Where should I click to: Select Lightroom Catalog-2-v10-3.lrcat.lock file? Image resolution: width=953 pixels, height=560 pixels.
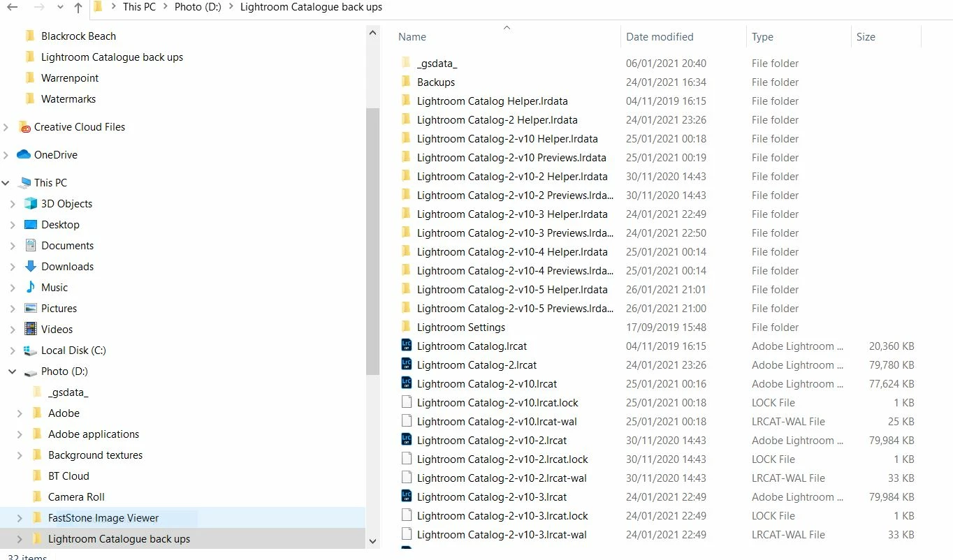(502, 515)
